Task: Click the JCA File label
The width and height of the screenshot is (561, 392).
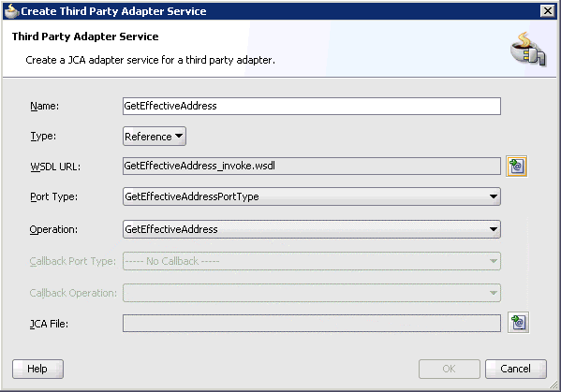Action: pyautogui.click(x=49, y=324)
